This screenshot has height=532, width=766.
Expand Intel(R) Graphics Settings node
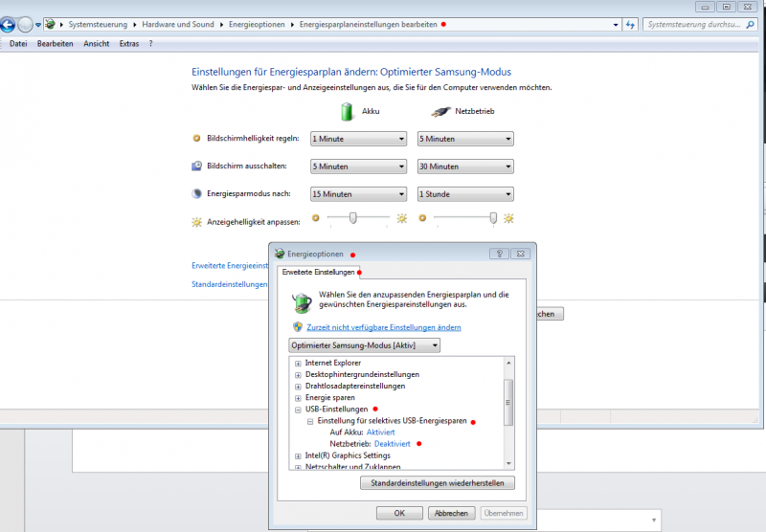(298, 456)
